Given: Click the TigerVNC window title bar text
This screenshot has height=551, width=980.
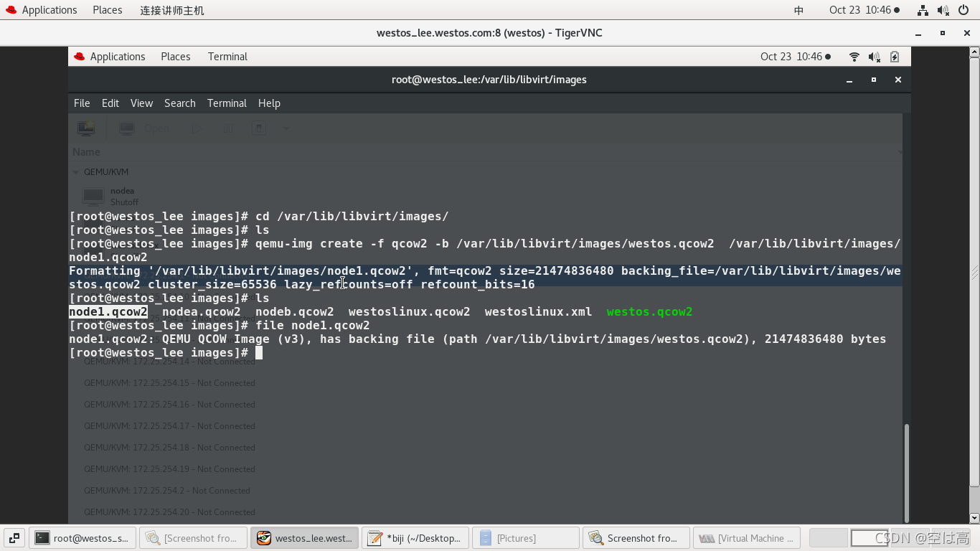Looking at the screenshot, I should pos(489,33).
